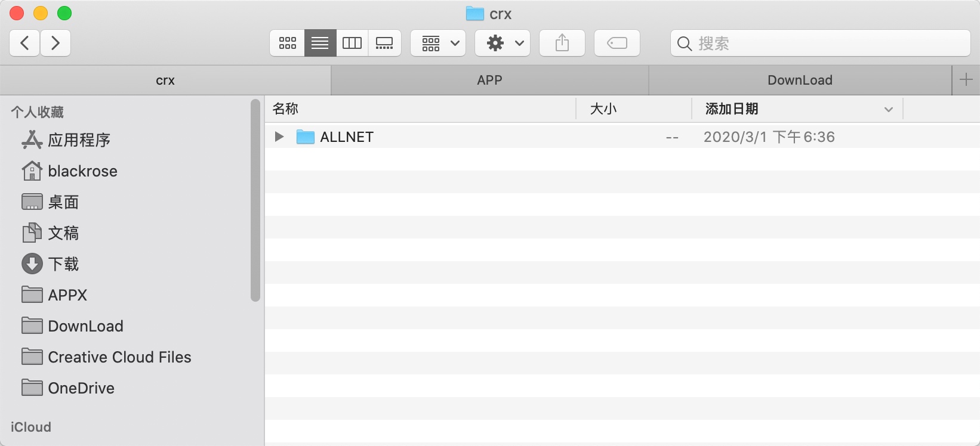Open 下载 folder in the sidebar
Image resolution: width=980 pixels, height=446 pixels.
tap(63, 264)
